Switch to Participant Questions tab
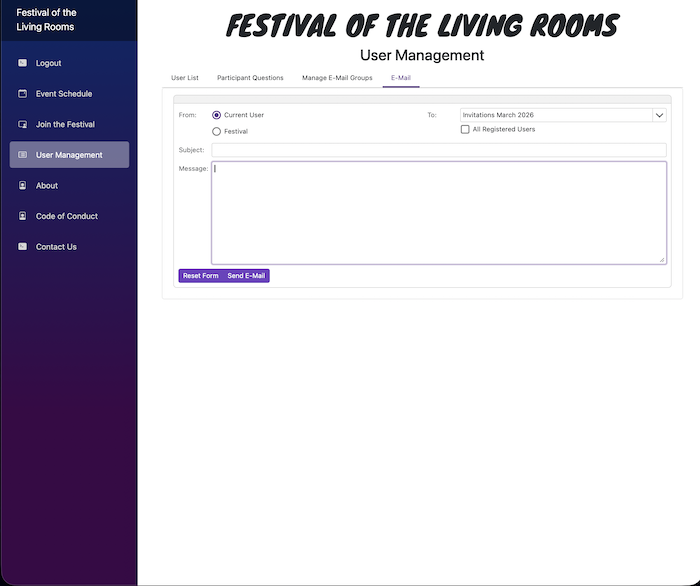The height and width of the screenshot is (586, 700). (250, 78)
